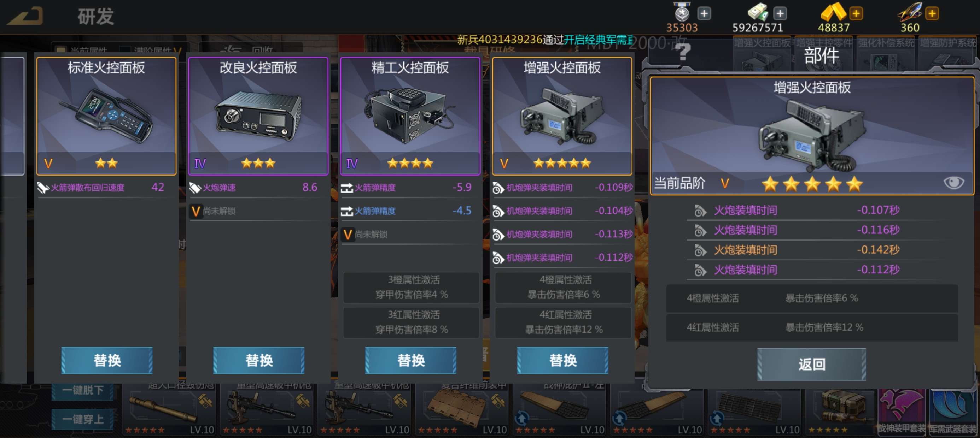
Task: Click the 一键脱下 button
Action: (x=83, y=390)
